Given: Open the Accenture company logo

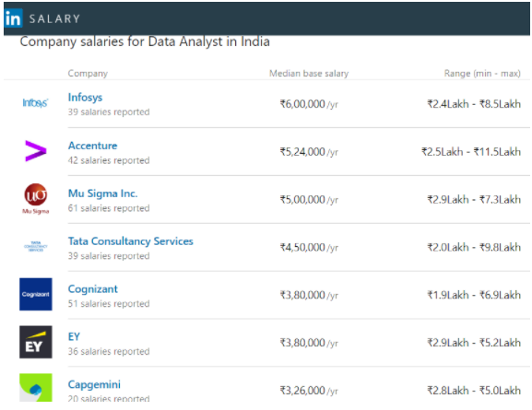Looking at the screenshot, I should point(36,150).
